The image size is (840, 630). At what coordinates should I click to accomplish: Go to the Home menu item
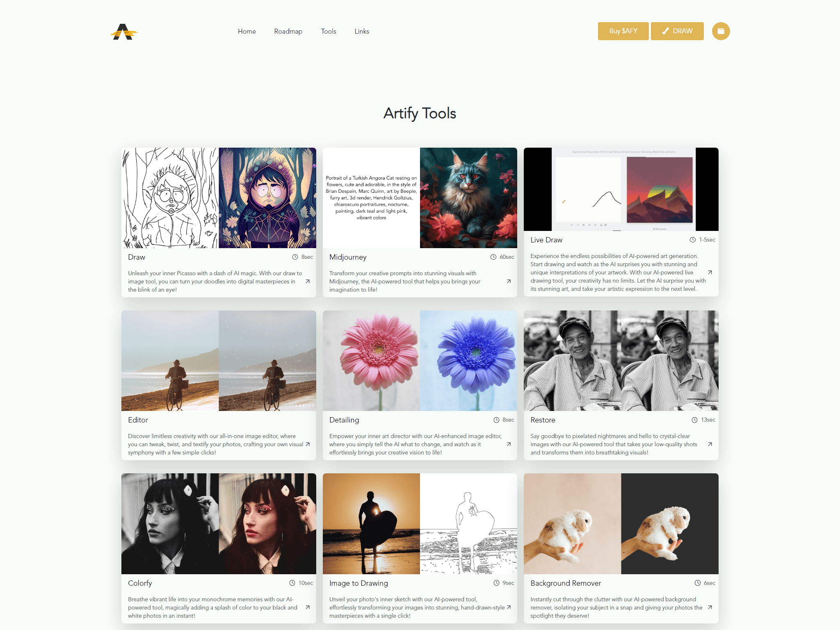[247, 31]
